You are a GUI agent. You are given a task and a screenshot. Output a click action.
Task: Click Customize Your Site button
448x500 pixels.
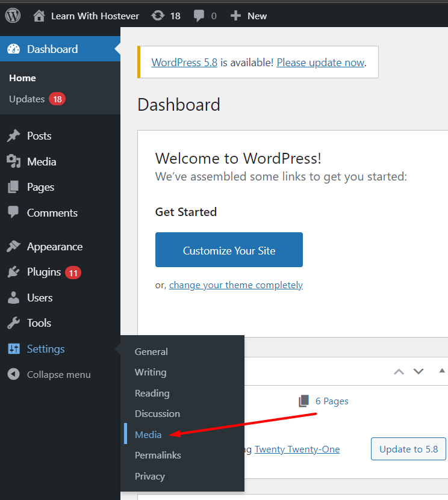click(229, 250)
